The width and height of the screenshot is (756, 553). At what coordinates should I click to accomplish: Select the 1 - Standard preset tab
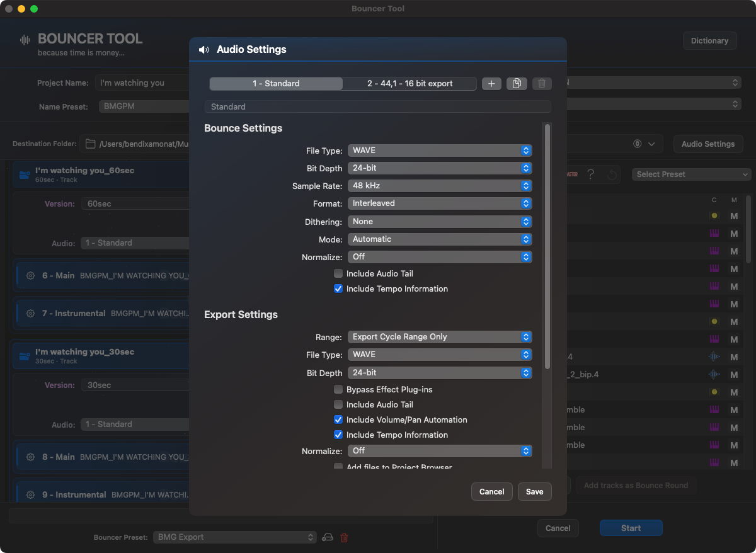(x=276, y=84)
